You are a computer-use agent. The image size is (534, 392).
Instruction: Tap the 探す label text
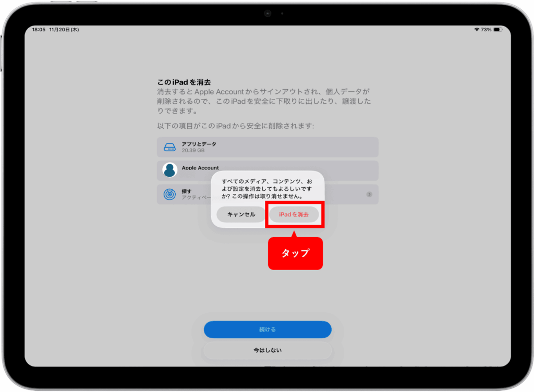click(x=186, y=191)
